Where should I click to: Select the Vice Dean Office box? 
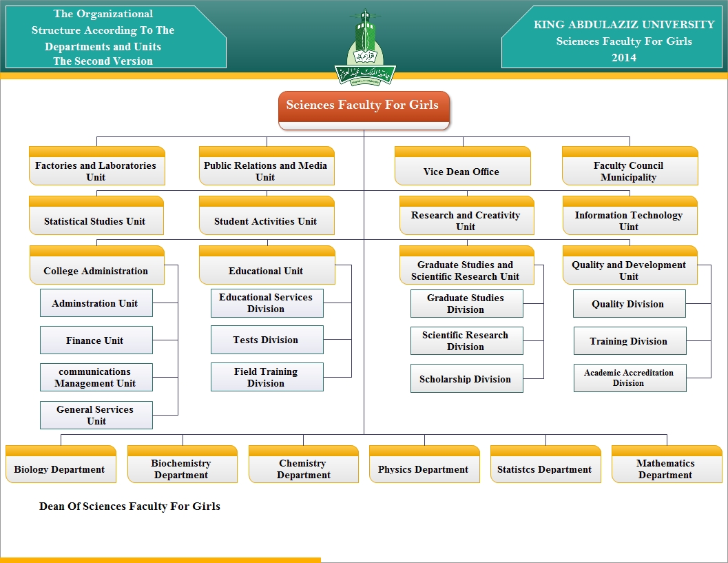(462, 166)
